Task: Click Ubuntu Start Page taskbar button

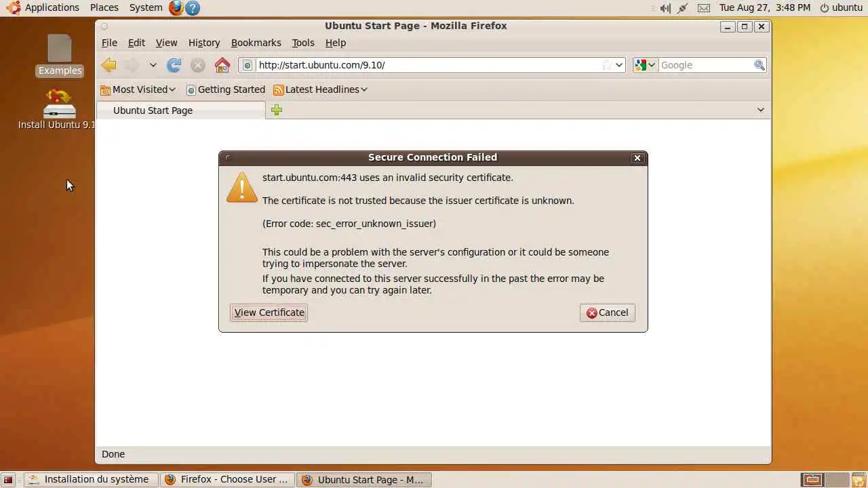Action: coord(363,479)
